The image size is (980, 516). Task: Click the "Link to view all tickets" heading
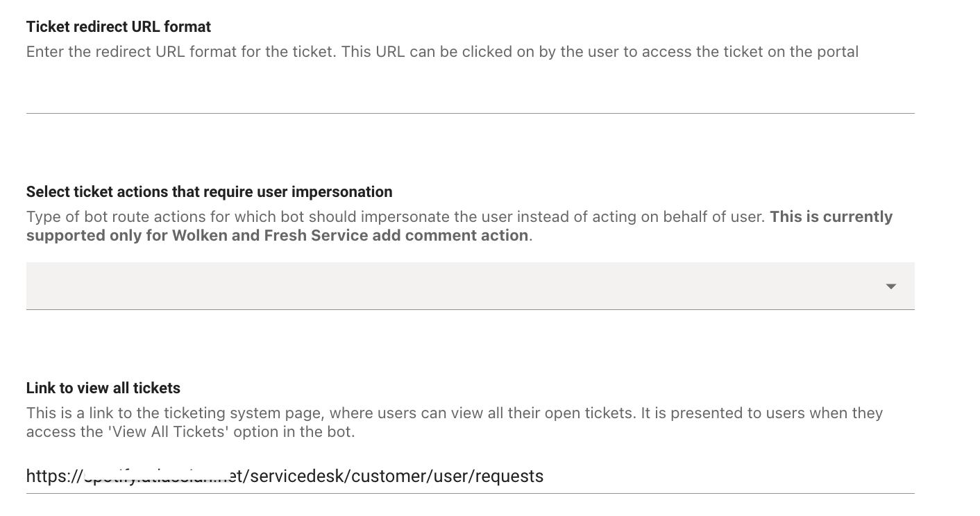click(103, 388)
